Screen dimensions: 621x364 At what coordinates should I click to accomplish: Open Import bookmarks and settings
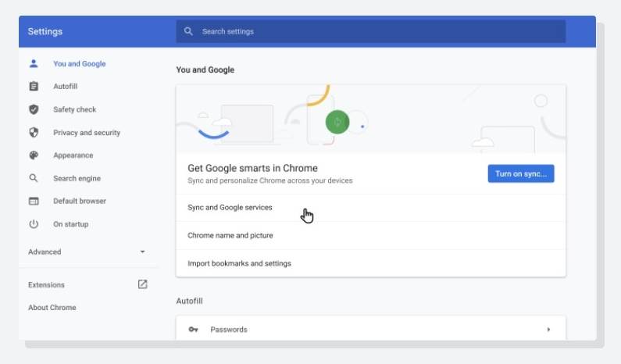coord(239,263)
